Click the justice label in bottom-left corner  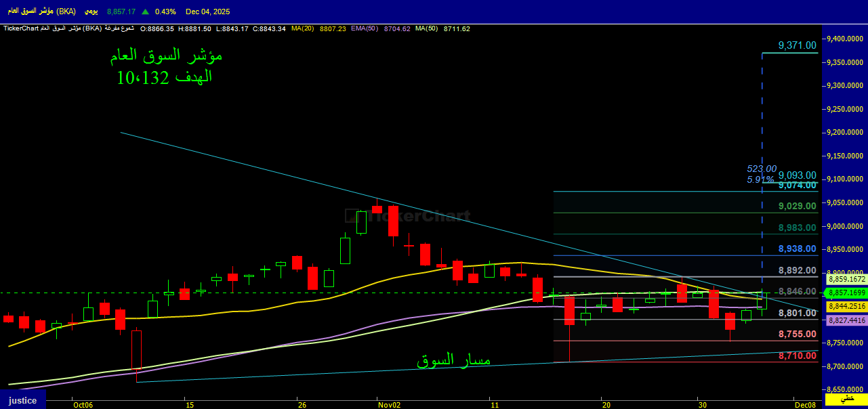coord(23,400)
